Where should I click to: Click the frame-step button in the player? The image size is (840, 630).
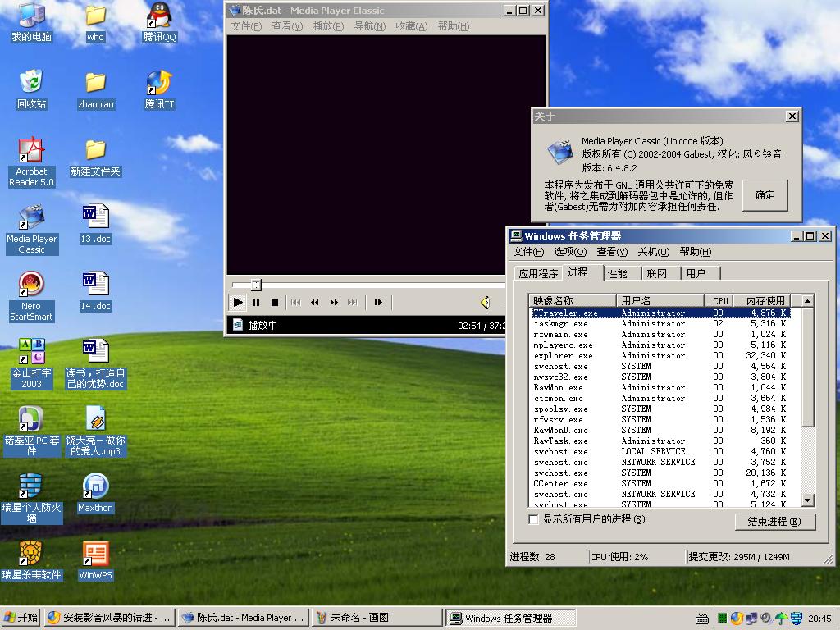(378, 302)
